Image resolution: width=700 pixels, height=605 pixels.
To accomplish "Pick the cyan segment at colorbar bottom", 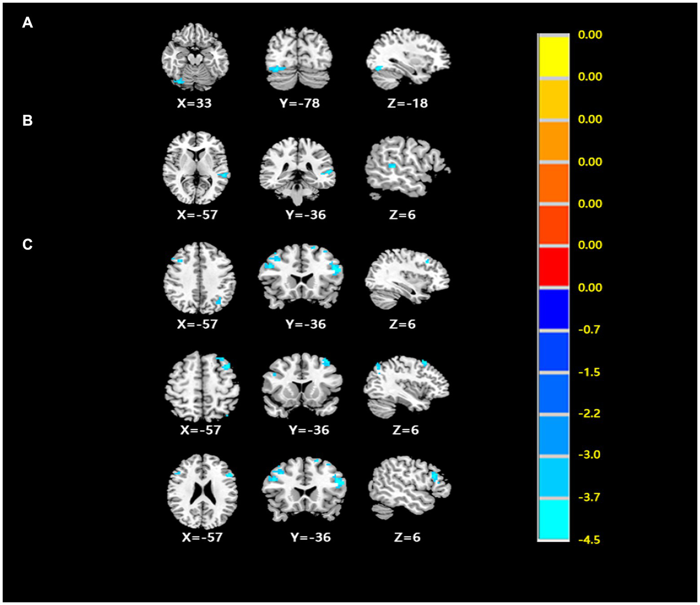I will [x=554, y=519].
